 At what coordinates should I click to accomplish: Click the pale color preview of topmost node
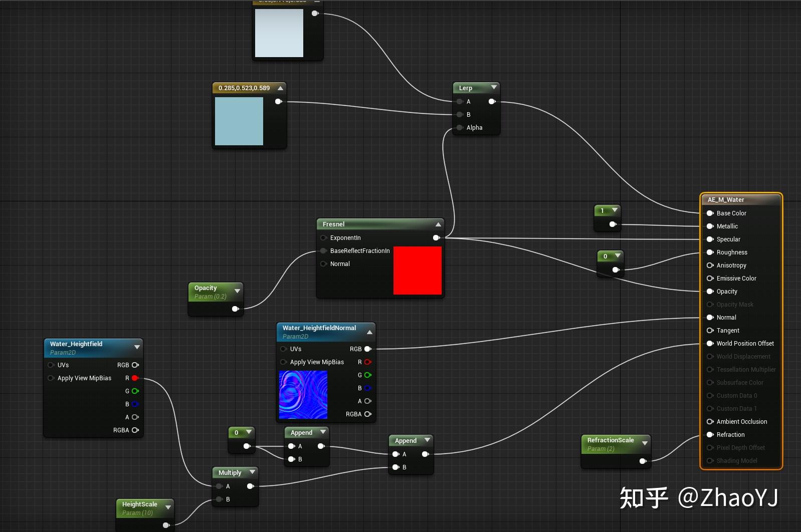tap(279, 33)
